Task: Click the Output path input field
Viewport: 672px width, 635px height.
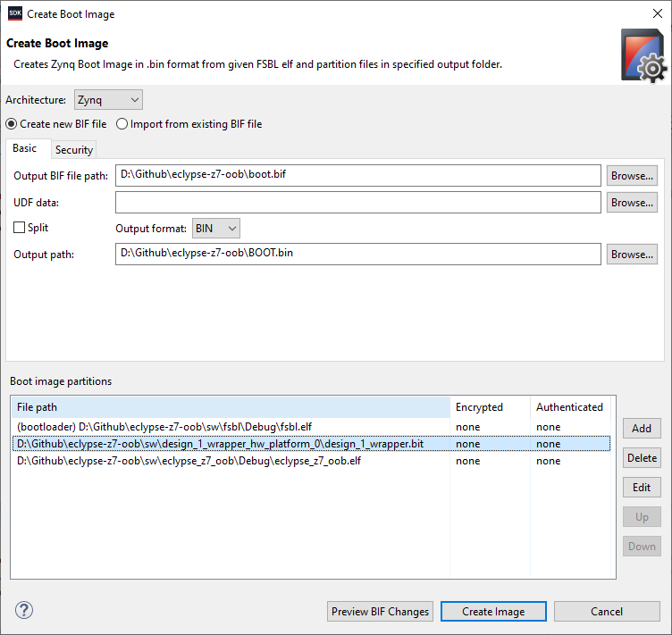Action: pyautogui.click(x=357, y=254)
